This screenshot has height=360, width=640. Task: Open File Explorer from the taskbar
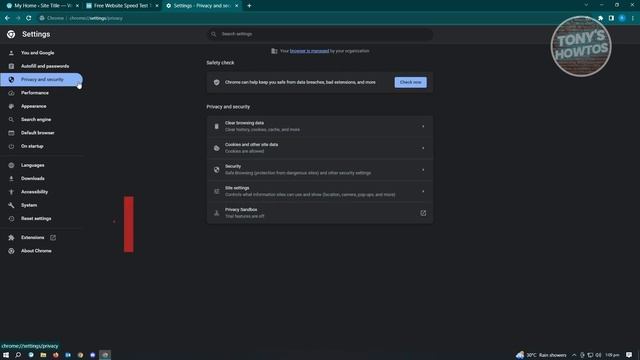[x=43, y=355]
